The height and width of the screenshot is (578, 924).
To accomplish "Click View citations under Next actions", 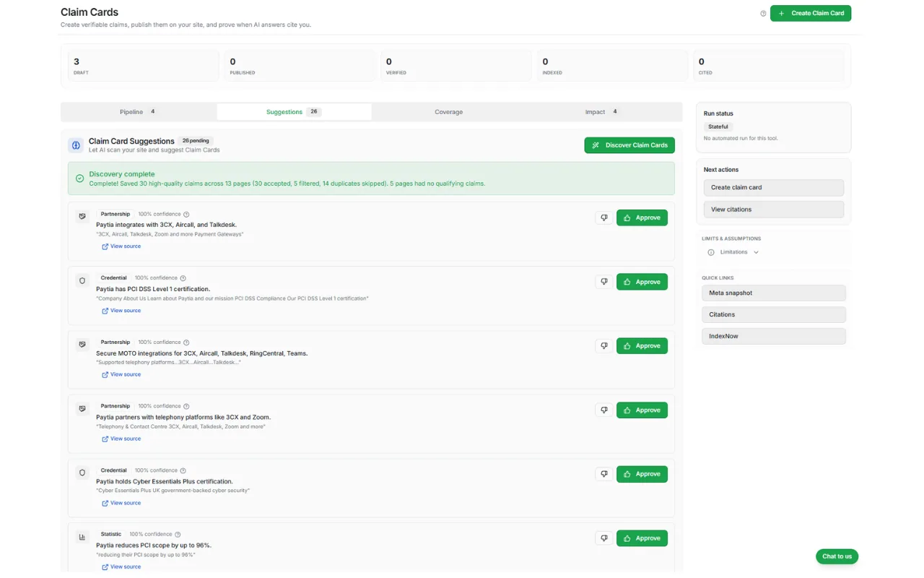I will (774, 210).
